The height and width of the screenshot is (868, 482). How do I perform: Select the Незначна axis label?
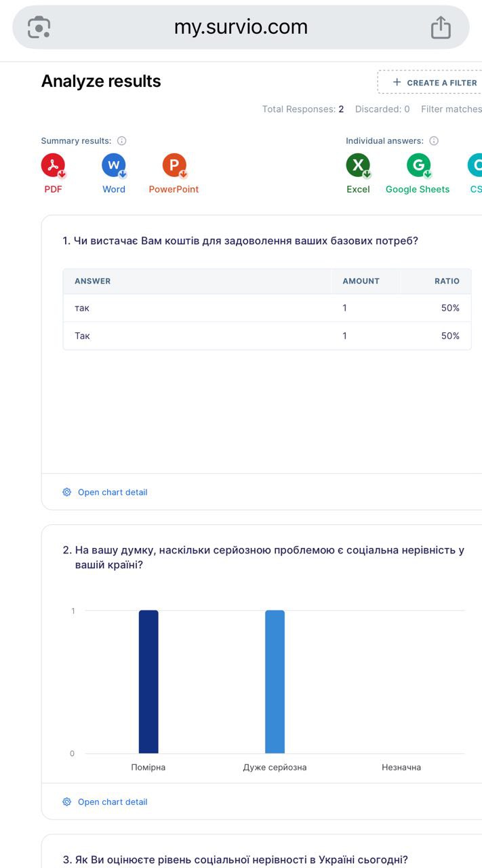[x=401, y=768]
